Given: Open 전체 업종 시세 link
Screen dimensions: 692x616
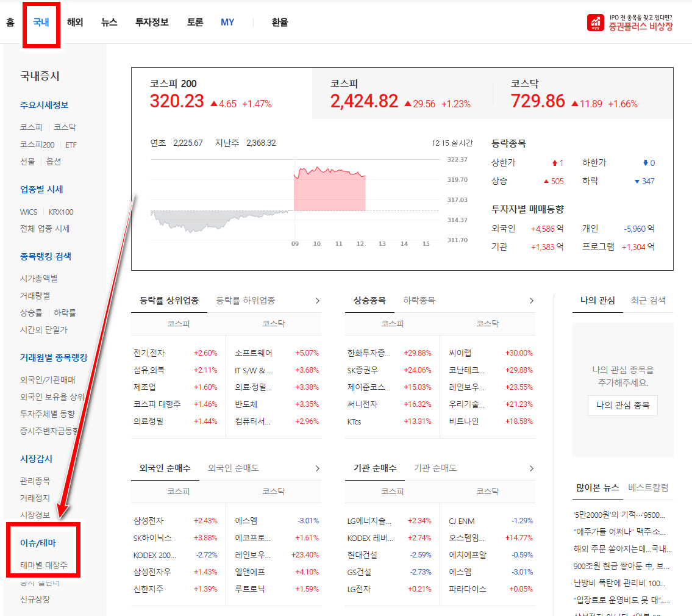Looking at the screenshot, I should tap(45, 229).
